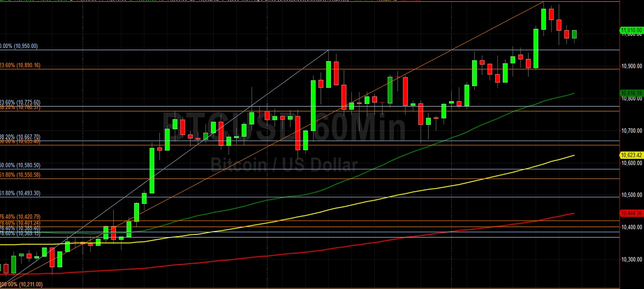Click the 10,700.00 price axis label
Viewport: 644px width, 289px height.
[632, 131]
